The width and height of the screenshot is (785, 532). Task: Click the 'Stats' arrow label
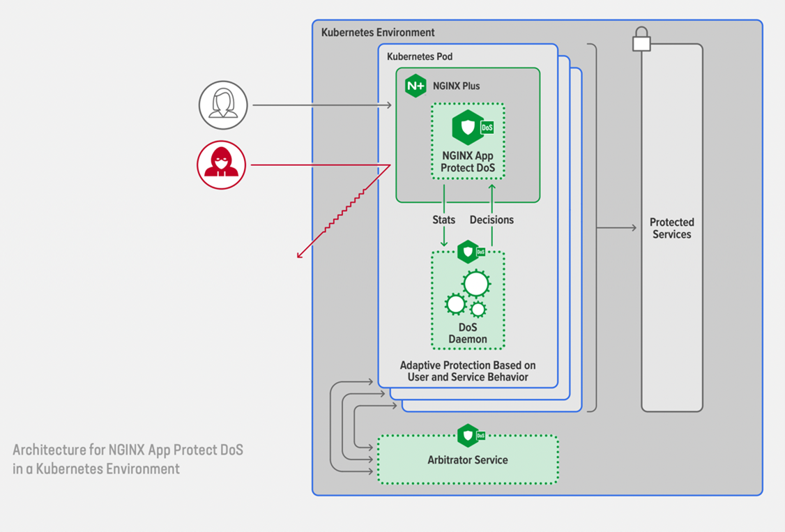443,220
